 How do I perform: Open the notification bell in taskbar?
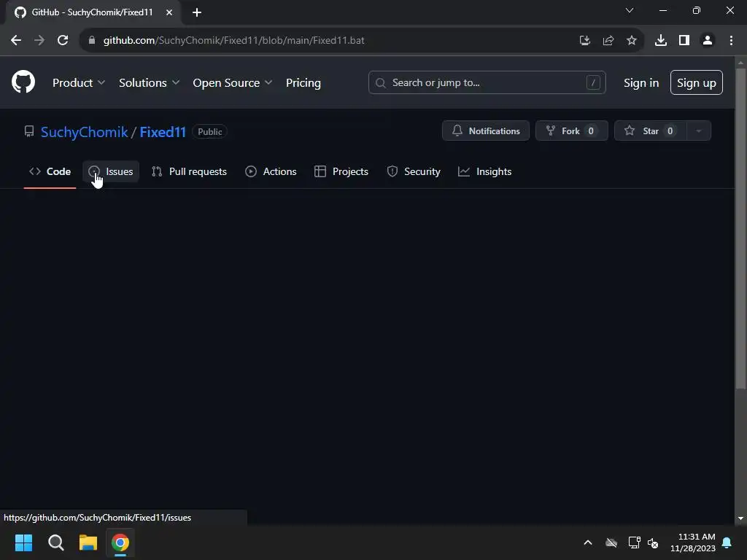[727, 542]
